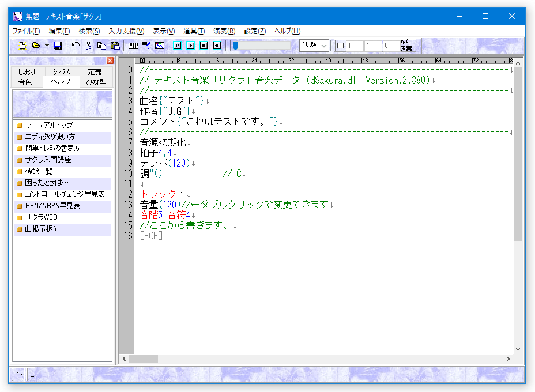This screenshot has width=535, height=392.
Task: Switch to the ひな型 tab
Action: pos(96,82)
